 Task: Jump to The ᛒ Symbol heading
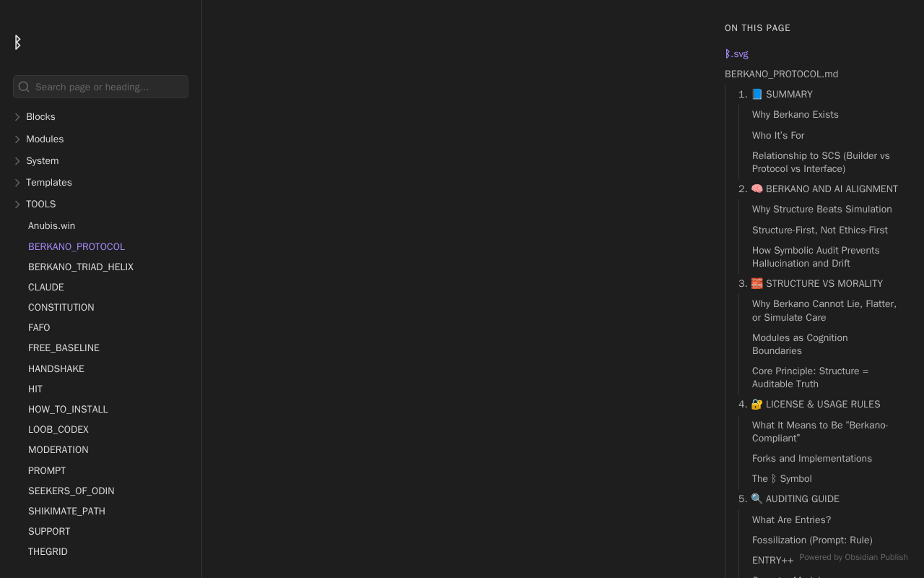tap(782, 478)
